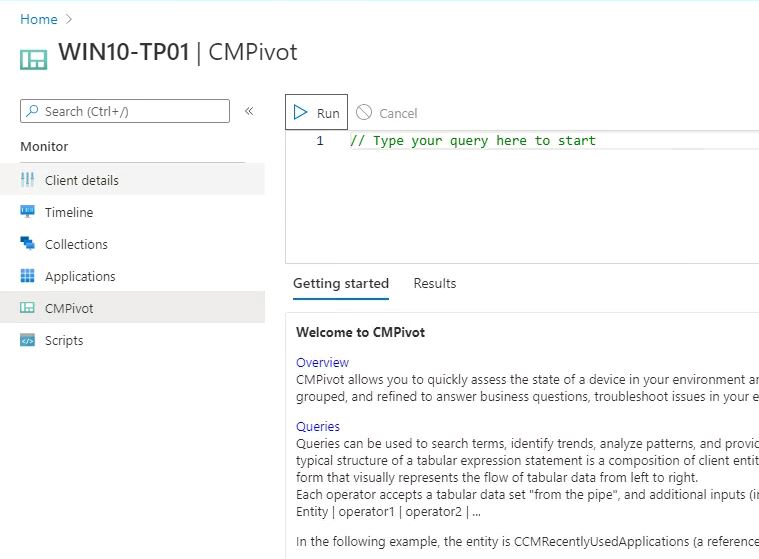
Task: Click the Timeline monitor icon
Action: click(27, 212)
